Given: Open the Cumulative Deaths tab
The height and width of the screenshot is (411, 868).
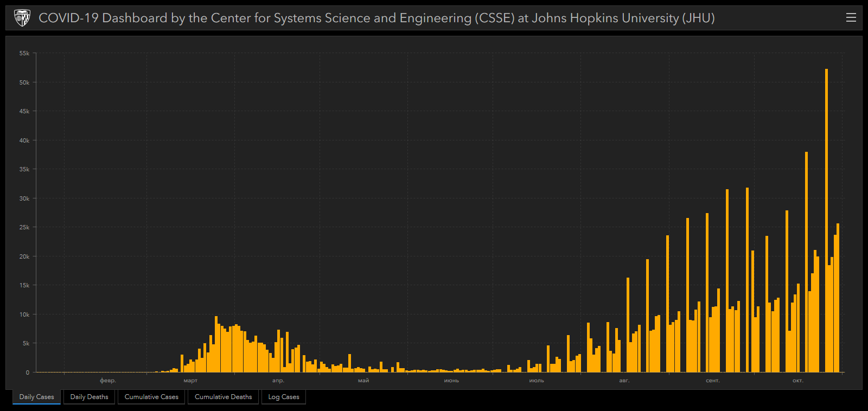Looking at the screenshot, I should [223, 397].
